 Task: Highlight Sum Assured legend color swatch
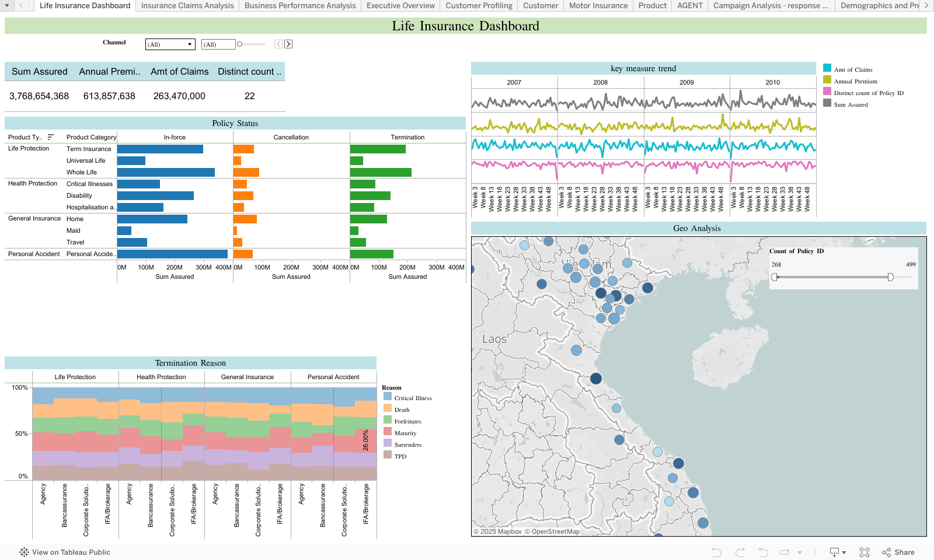[x=827, y=103]
